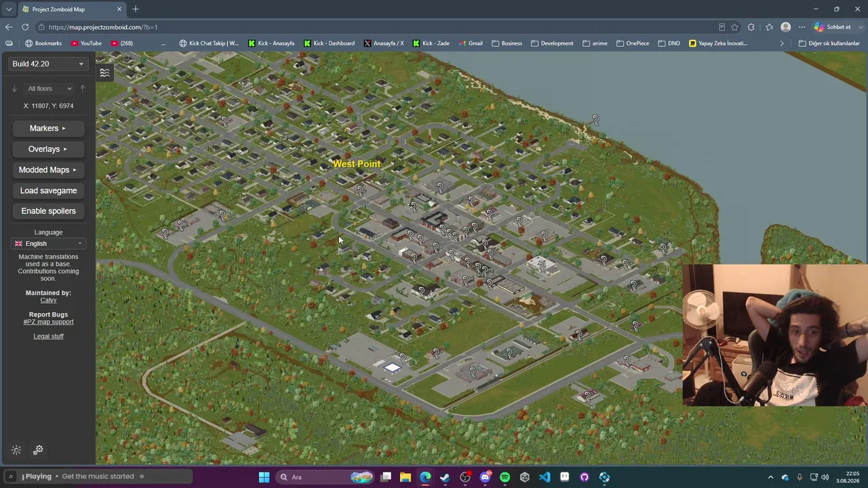This screenshot has width=868, height=488.
Task: Open Steam from the taskbar
Action: click(445, 477)
